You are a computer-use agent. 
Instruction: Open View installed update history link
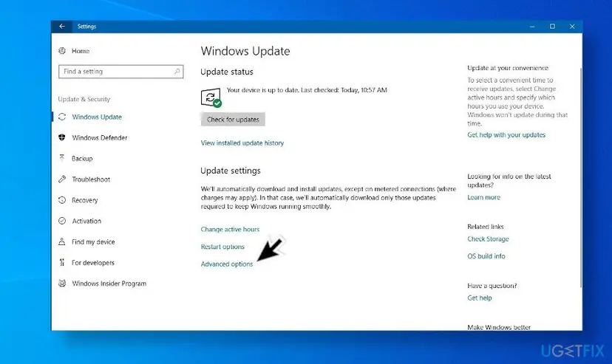pyautogui.click(x=242, y=143)
